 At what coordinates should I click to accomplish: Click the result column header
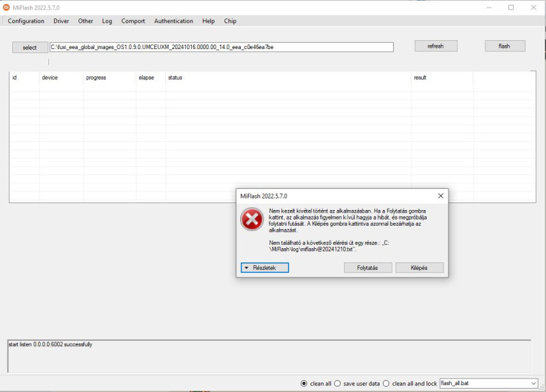click(x=442, y=78)
